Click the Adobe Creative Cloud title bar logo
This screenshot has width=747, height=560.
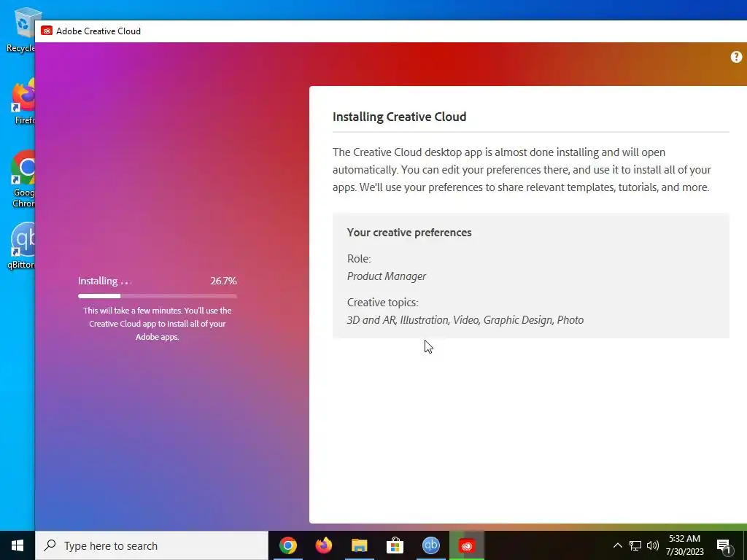(46, 31)
